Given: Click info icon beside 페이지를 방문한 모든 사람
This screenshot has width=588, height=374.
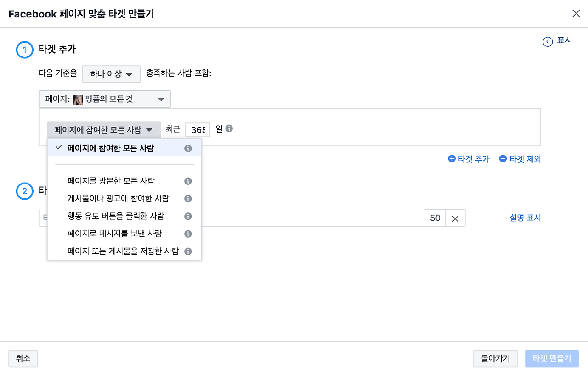Looking at the screenshot, I should pos(187,181).
